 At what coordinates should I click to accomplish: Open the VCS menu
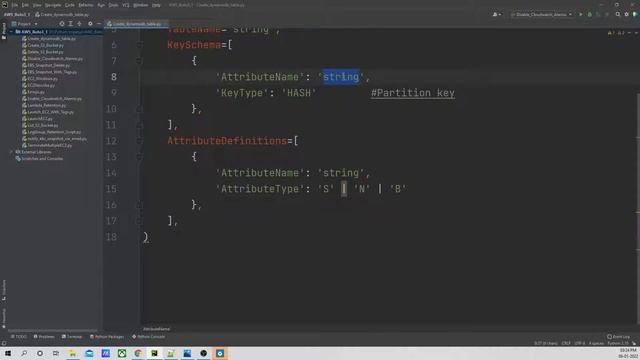tap(126, 5)
